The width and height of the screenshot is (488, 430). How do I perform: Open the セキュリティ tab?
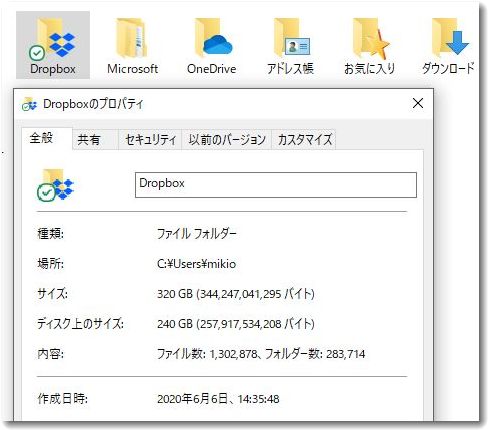150,139
